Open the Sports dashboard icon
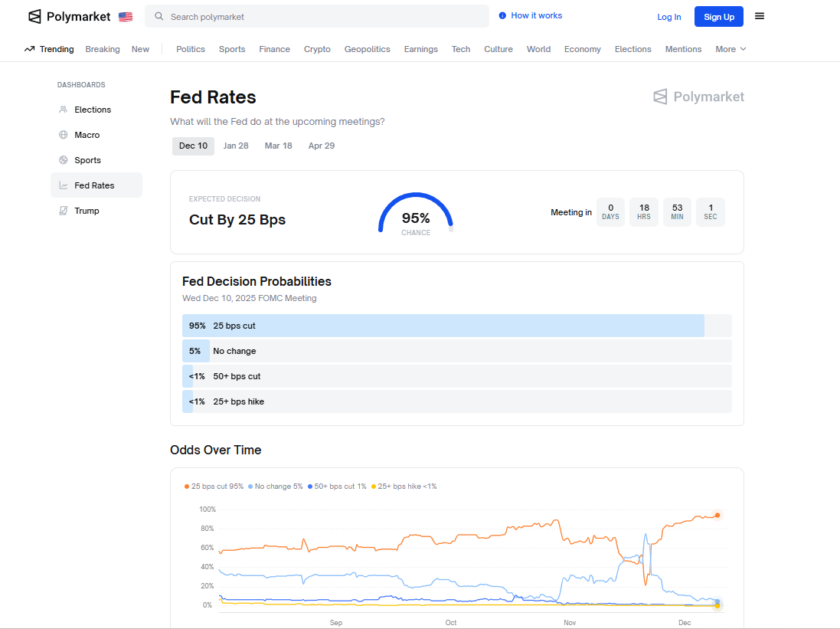The height and width of the screenshot is (629, 840). pyautogui.click(x=64, y=160)
